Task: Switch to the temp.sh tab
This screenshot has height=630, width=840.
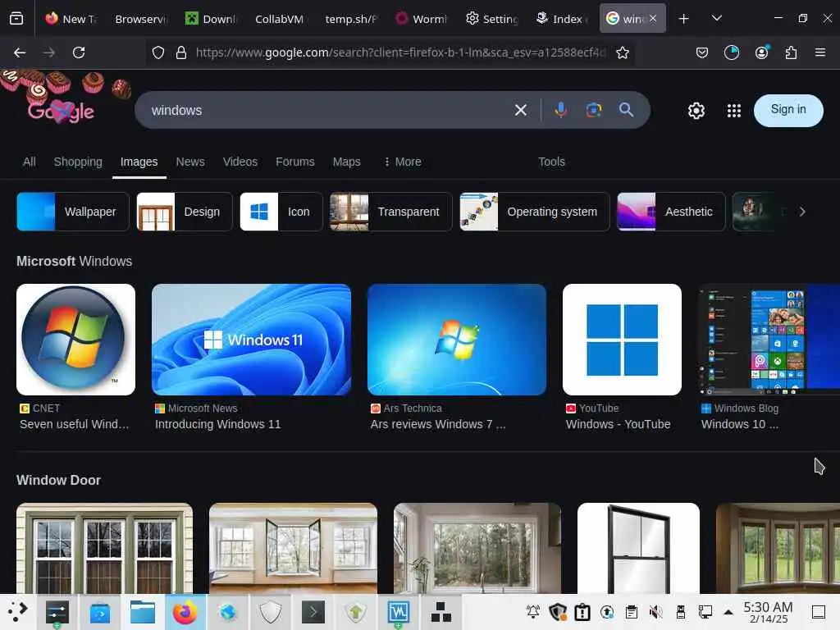Action: (350, 19)
